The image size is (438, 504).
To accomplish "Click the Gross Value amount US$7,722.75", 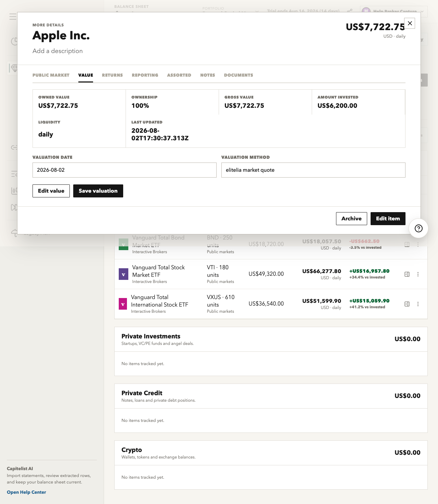I will 244,106.
